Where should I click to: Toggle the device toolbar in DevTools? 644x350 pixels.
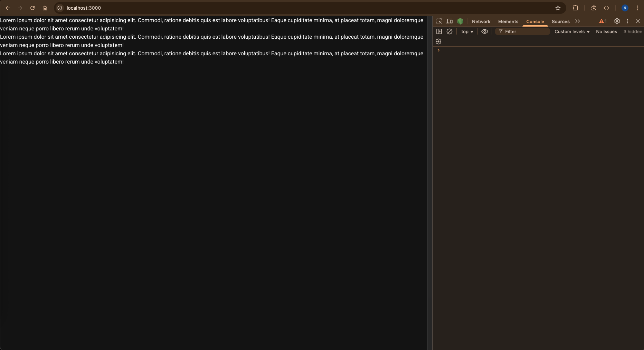pyautogui.click(x=449, y=21)
